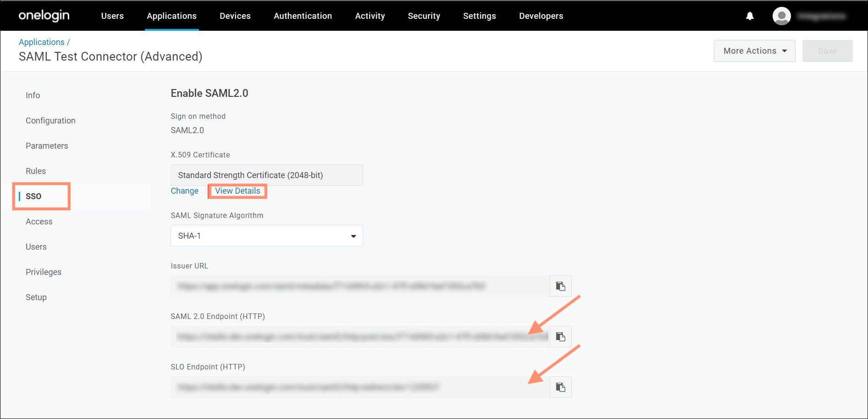868x419 pixels.
Task: Open the Developers menu
Action: (x=541, y=16)
